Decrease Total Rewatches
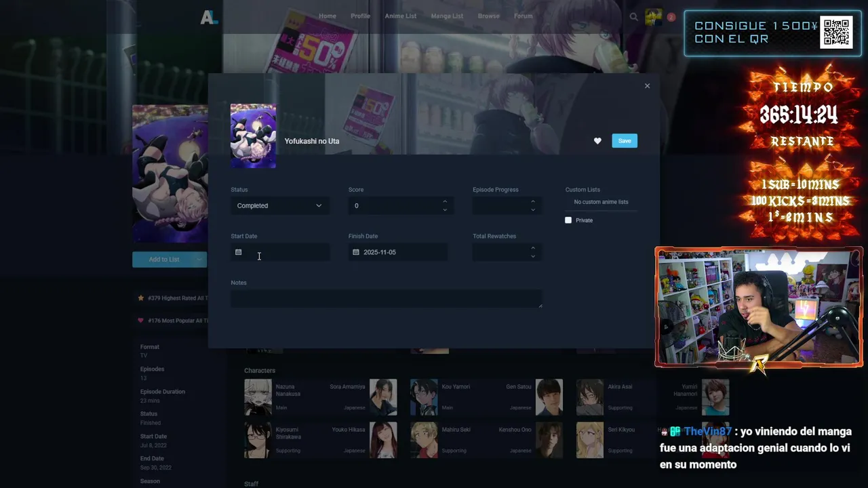 click(x=533, y=256)
